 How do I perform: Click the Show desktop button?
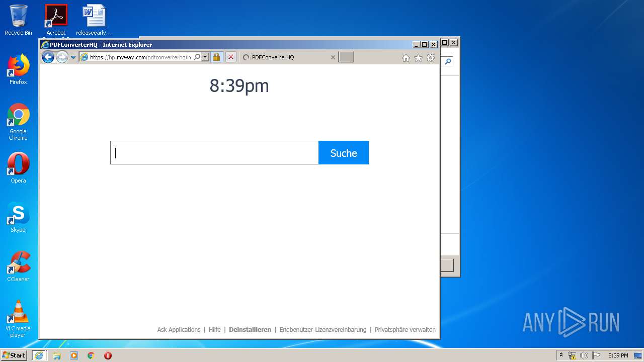(x=639, y=355)
